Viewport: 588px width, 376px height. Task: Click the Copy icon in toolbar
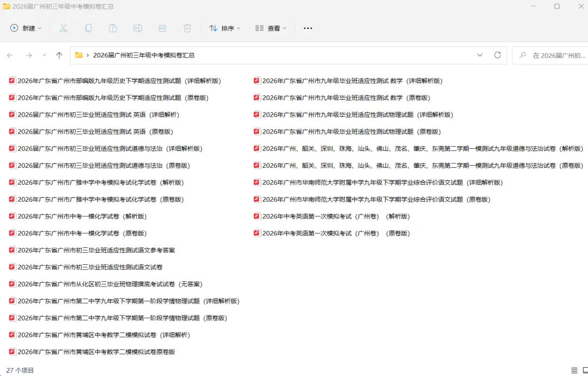pyautogui.click(x=88, y=28)
